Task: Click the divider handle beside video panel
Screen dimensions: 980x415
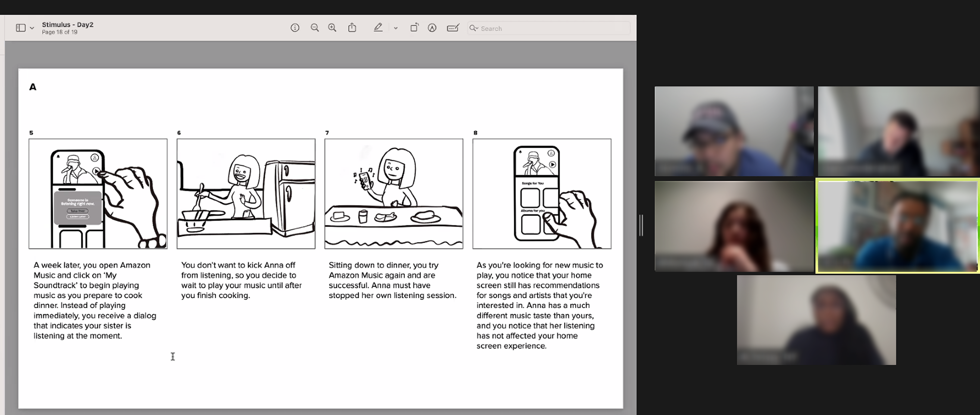Action: tap(641, 225)
